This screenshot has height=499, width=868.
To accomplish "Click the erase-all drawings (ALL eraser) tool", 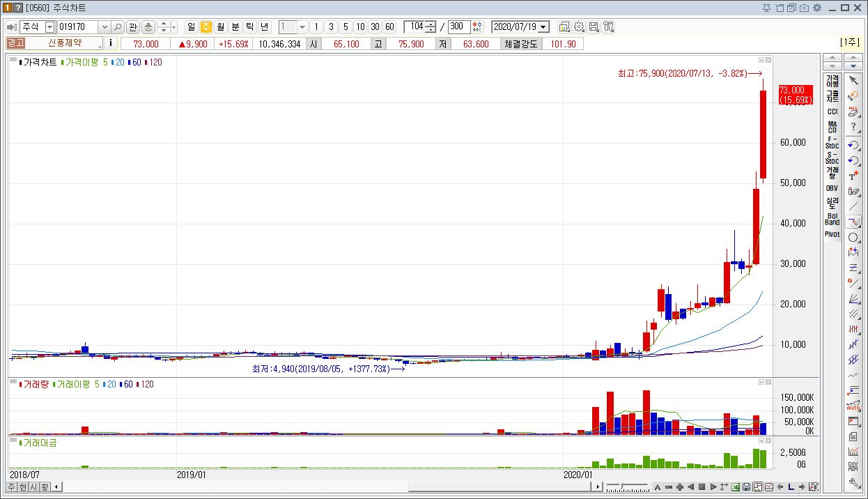I will pos(853,112).
